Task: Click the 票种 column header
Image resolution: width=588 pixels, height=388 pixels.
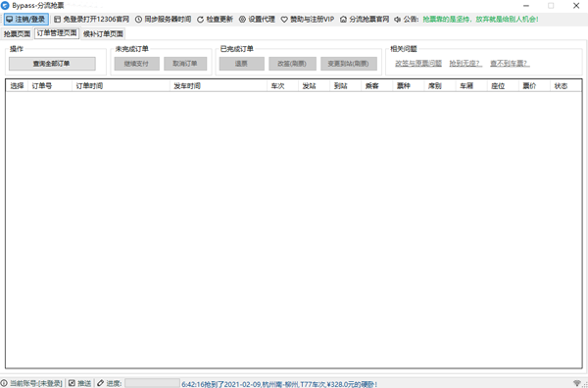Action: (x=409, y=86)
